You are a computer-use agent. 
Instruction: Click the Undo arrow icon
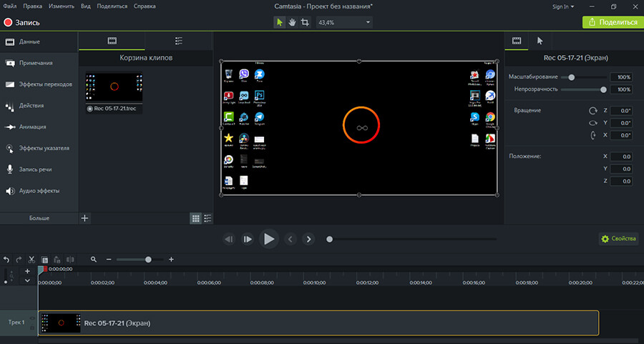pyautogui.click(x=6, y=260)
